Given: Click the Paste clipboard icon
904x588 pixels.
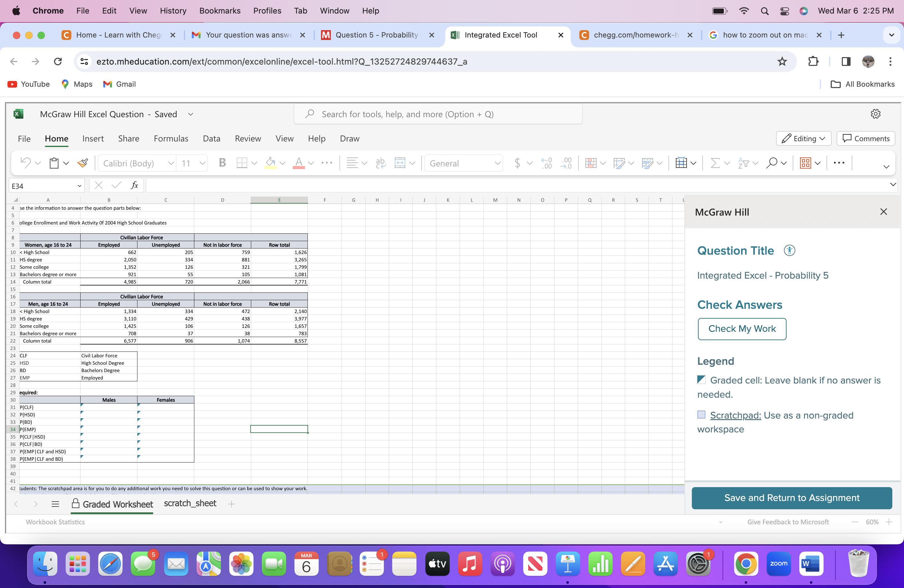Looking at the screenshot, I should 54,163.
